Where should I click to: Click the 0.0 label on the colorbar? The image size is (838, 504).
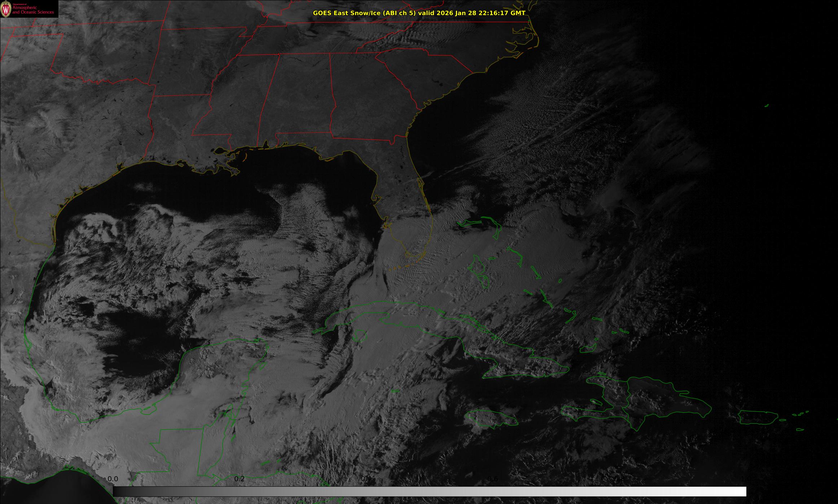(113, 479)
